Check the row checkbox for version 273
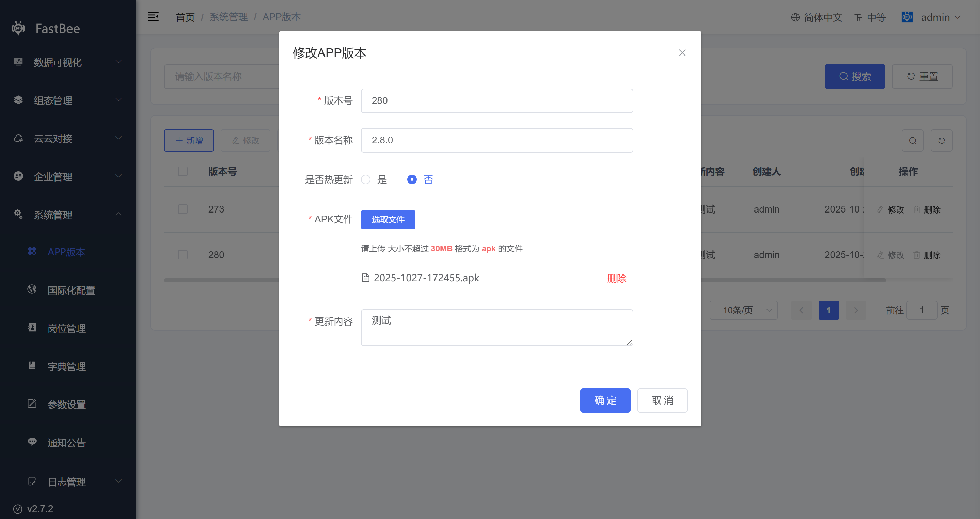This screenshot has height=519, width=980. [x=183, y=209]
